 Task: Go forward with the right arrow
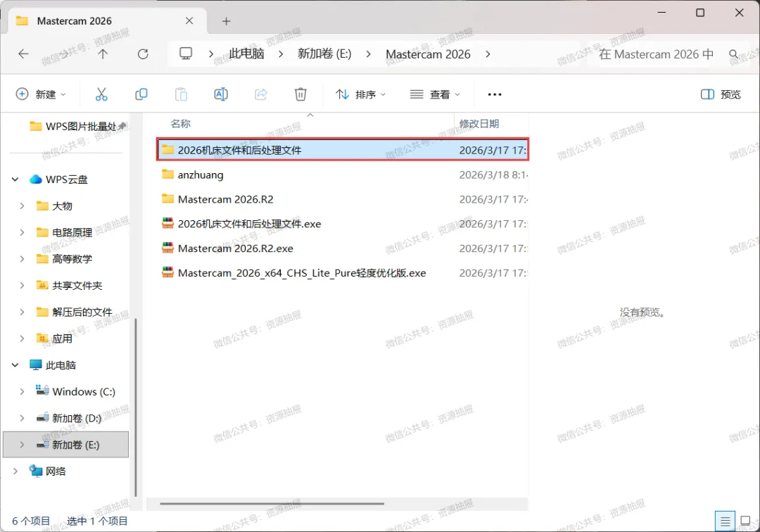coord(63,53)
